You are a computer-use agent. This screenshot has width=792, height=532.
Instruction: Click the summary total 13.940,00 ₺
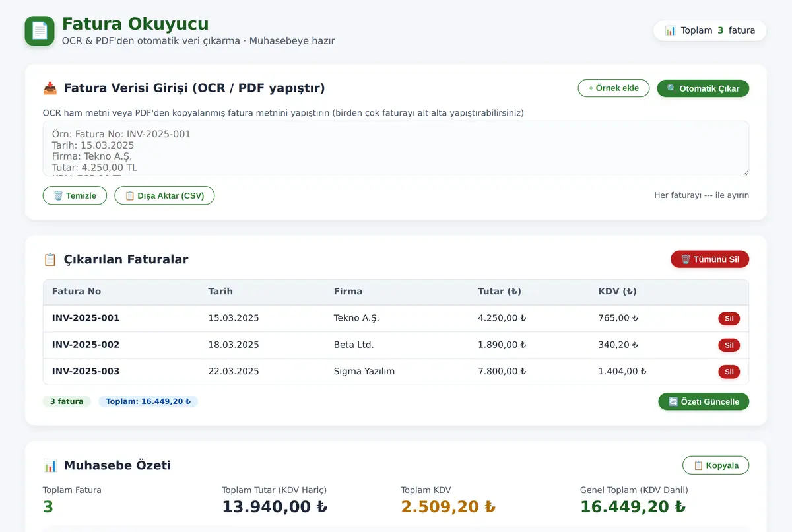pos(275,507)
